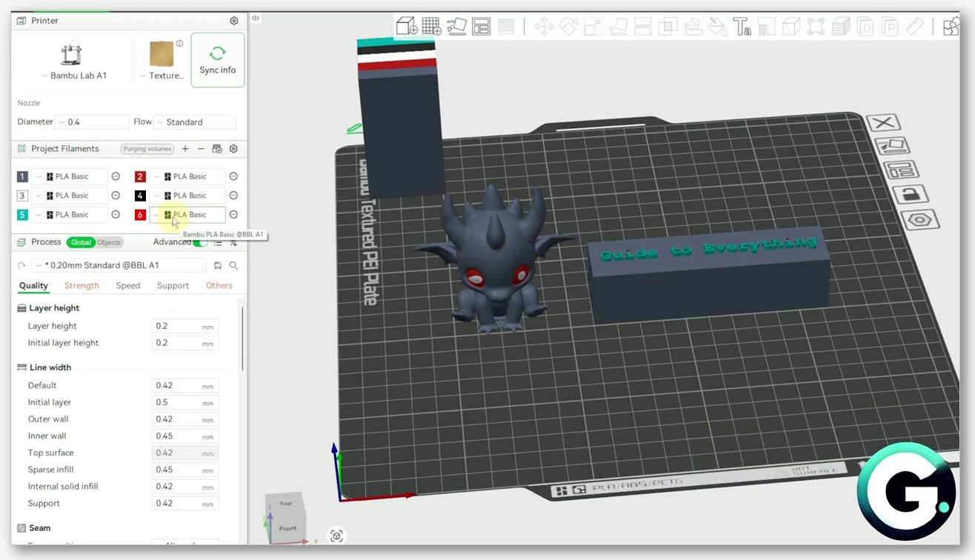Select the Cut tool
The image size is (975, 560).
coord(642,27)
